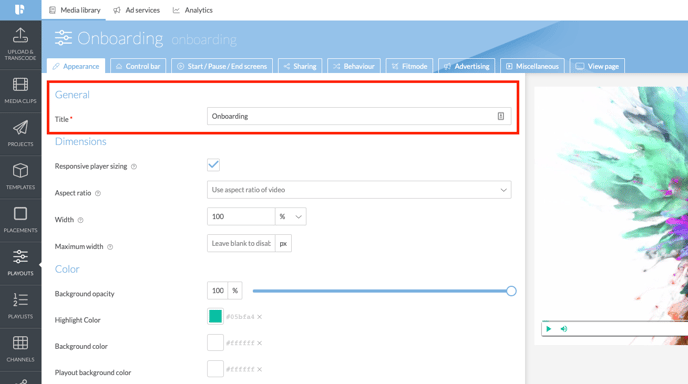The width and height of the screenshot is (688, 384).
Task: Open Placements in sidebar
Action: pyautogui.click(x=21, y=219)
